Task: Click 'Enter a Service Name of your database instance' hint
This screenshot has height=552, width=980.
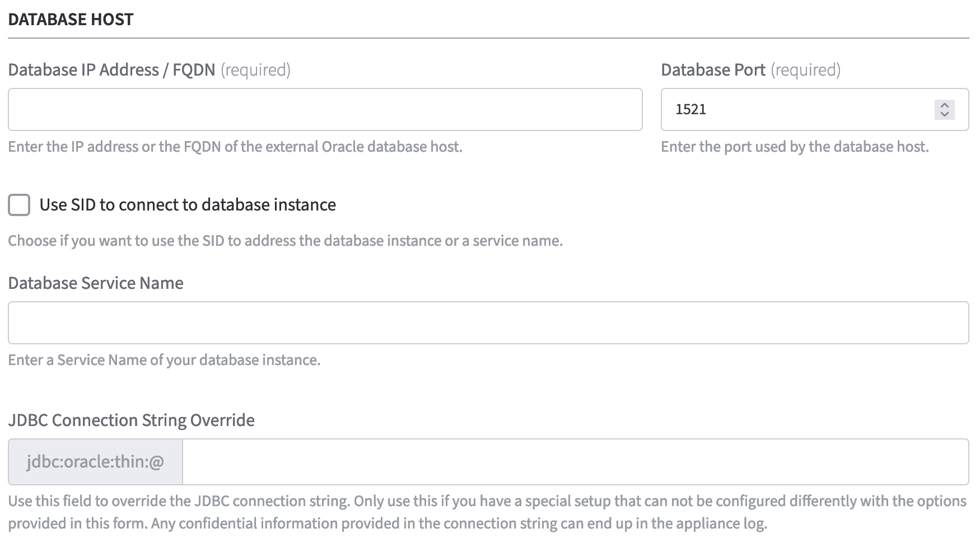Action: tap(164, 360)
